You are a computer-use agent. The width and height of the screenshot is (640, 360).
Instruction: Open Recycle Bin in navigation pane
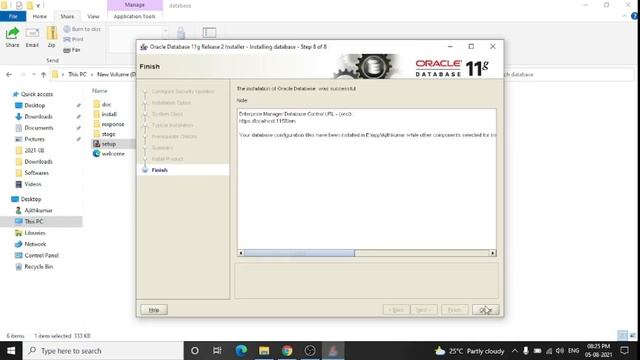point(38,267)
